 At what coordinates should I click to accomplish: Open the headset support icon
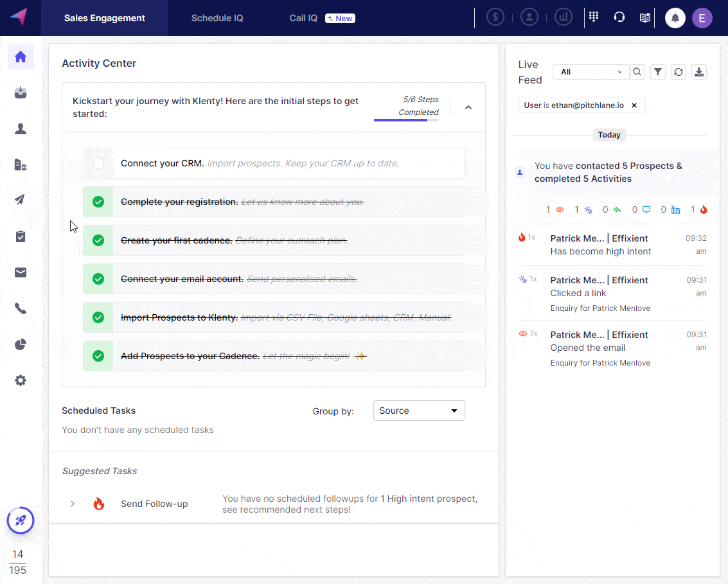click(x=619, y=17)
